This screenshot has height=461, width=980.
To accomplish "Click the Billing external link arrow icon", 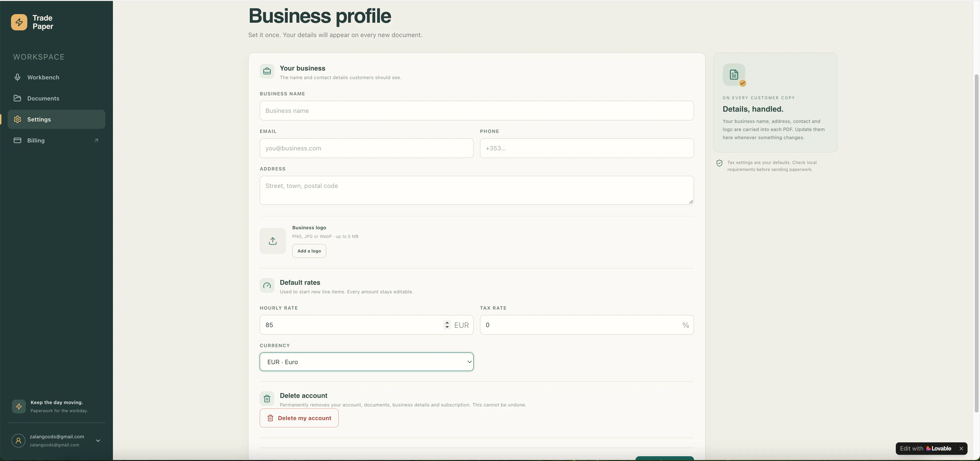I will [x=96, y=140].
